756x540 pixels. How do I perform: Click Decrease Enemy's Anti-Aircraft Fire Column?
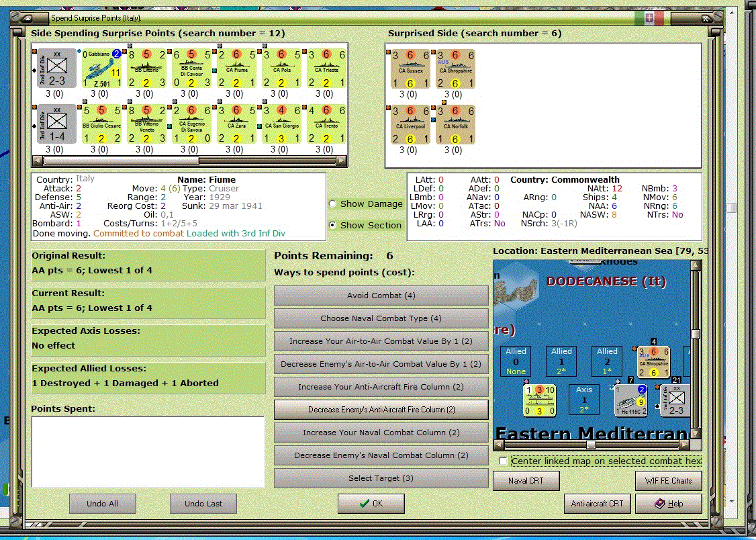(381, 410)
